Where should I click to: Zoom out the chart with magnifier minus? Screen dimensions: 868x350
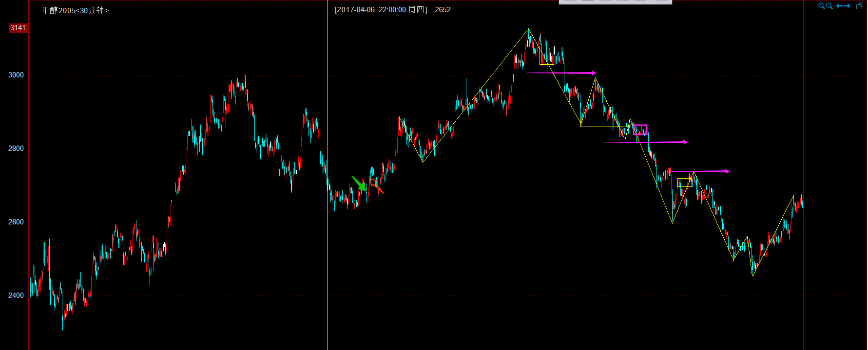tap(829, 6)
